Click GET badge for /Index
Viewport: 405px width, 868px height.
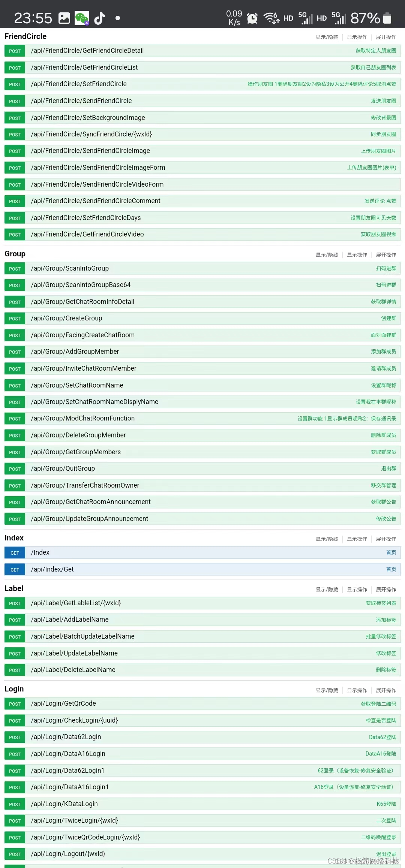15,553
